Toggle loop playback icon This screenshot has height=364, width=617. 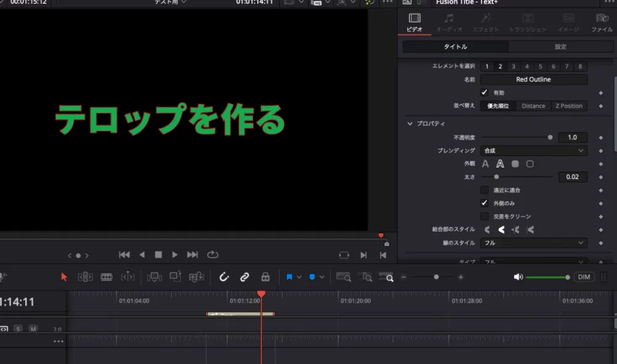[x=213, y=255]
